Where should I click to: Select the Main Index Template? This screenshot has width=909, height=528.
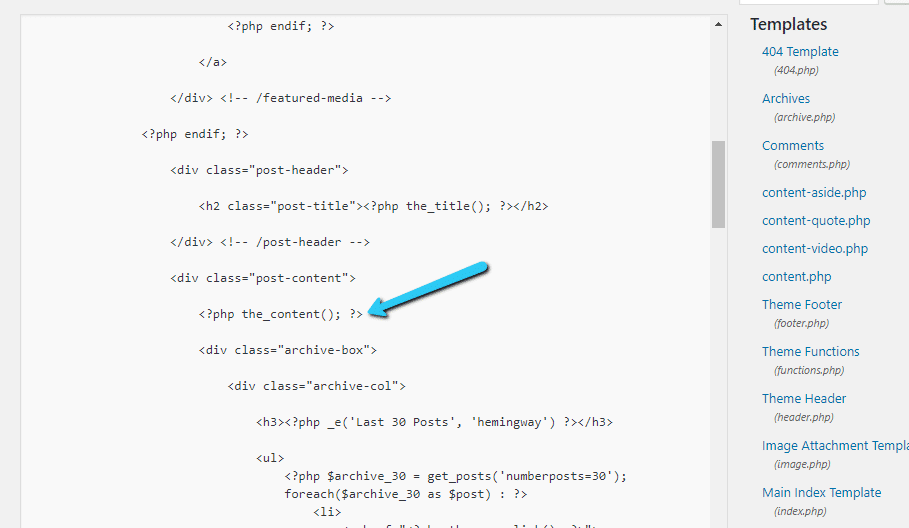[x=821, y=493]
